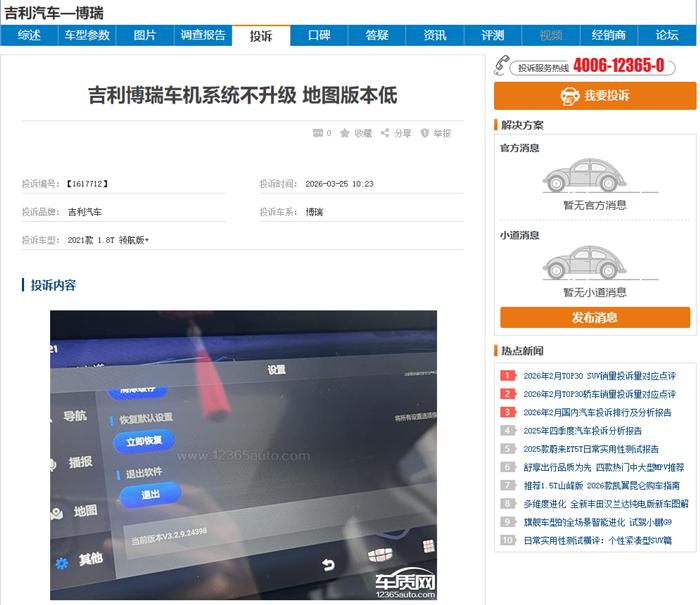700x605 pixels.
Task: Click the comment count icon
Action: (318, 133)
